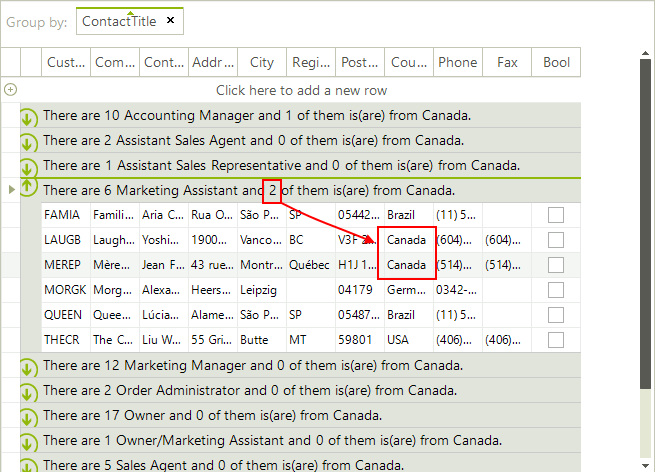Click the USA country cell
The height and width of the screenshot is (472, 655).
409,340
